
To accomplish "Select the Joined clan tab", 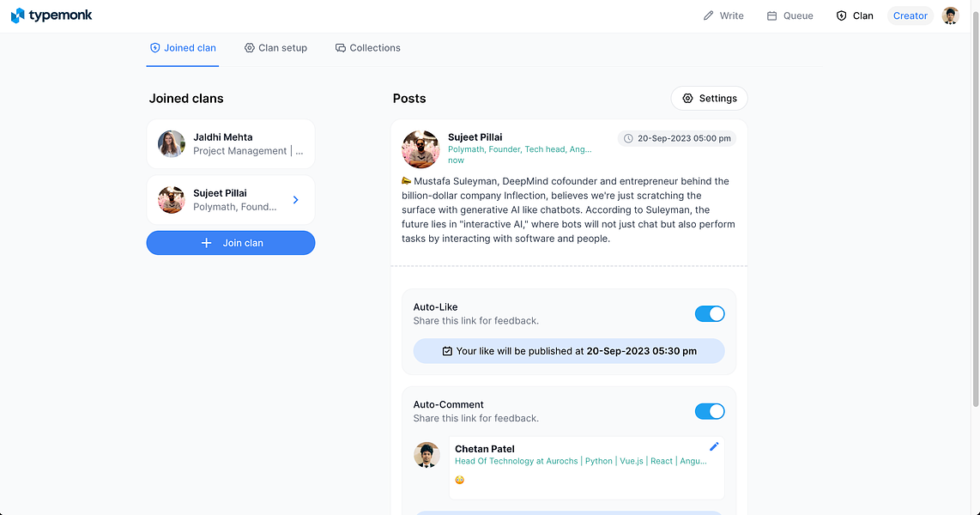I will (x=183, y=48).
